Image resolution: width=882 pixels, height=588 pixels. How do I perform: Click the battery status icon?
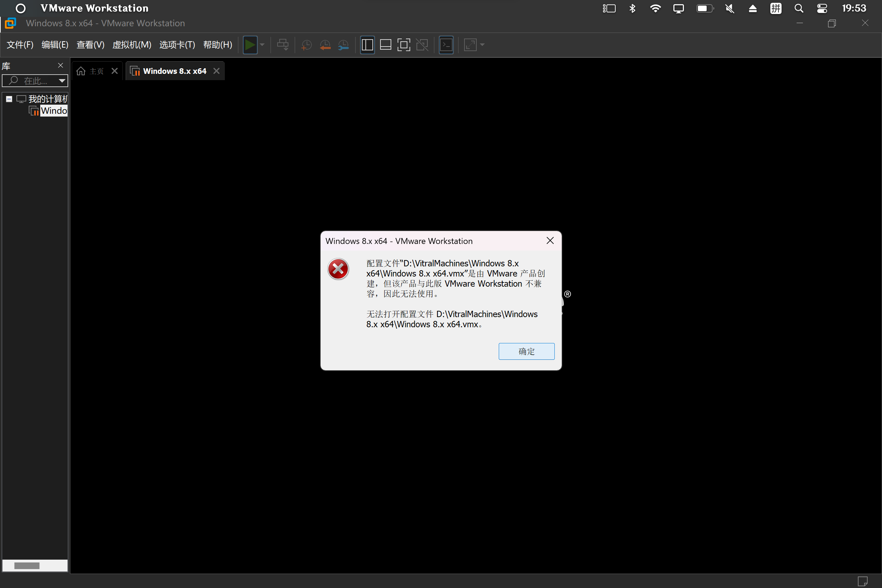click(705, 8)
